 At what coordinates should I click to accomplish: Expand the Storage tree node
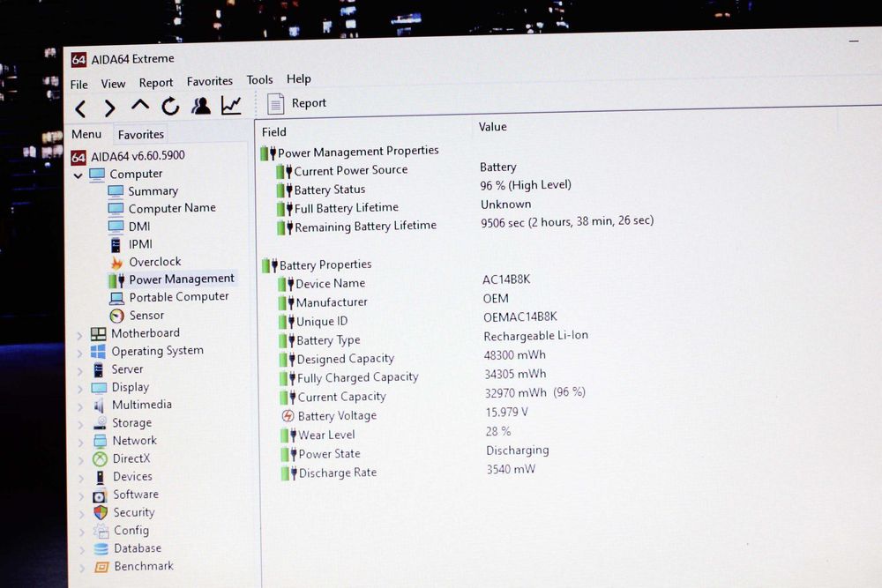[x=80, y=425]
